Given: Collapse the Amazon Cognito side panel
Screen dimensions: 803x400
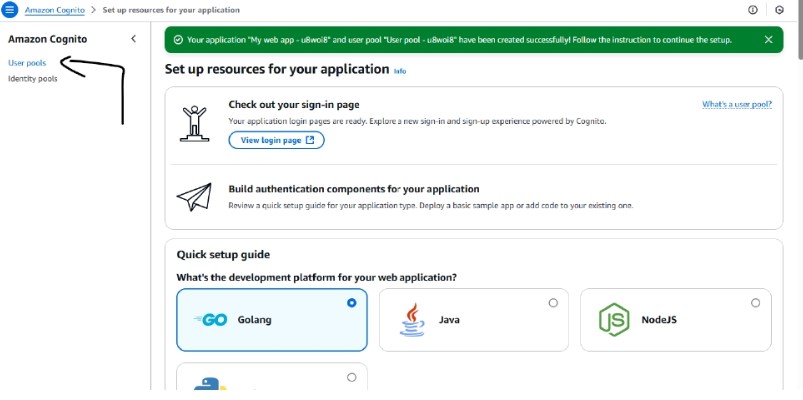Looking at the screenshot, I should (x=134, y=38).
